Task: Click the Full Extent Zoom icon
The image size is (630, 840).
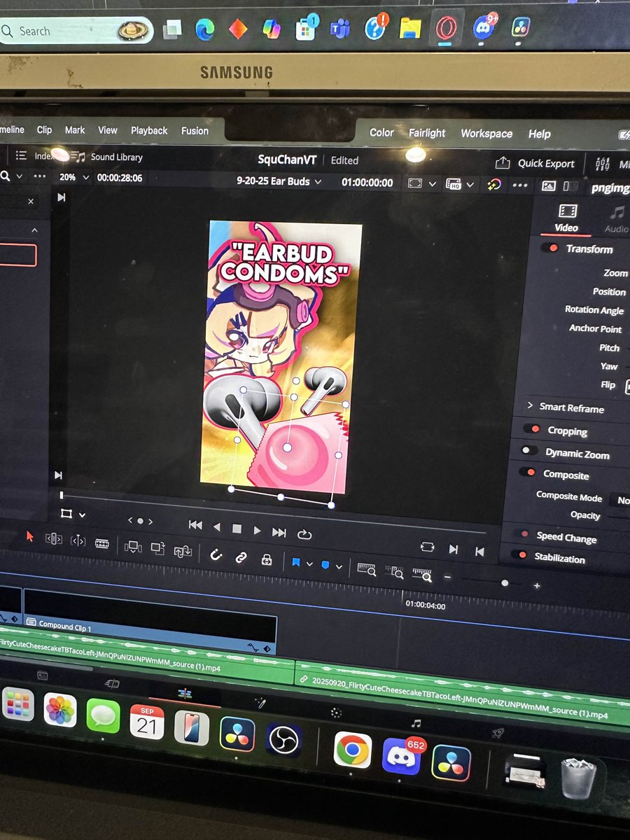Action: click(367, 569)
